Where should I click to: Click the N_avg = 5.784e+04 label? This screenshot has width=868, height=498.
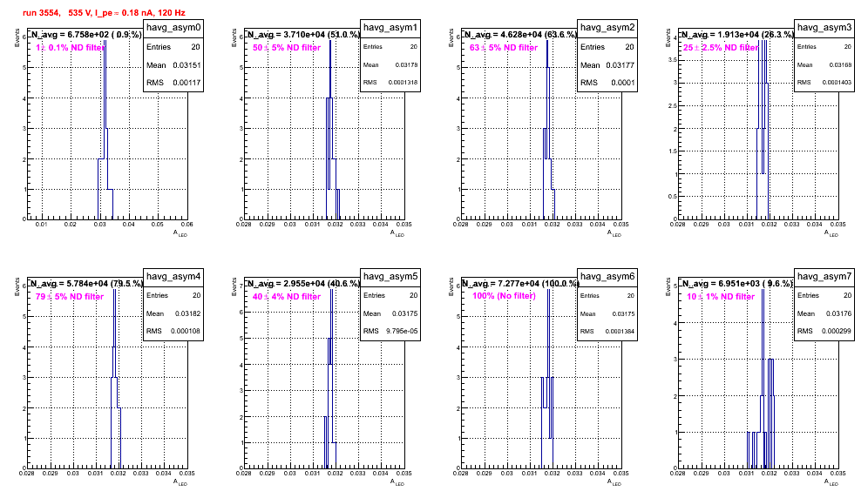85,283
